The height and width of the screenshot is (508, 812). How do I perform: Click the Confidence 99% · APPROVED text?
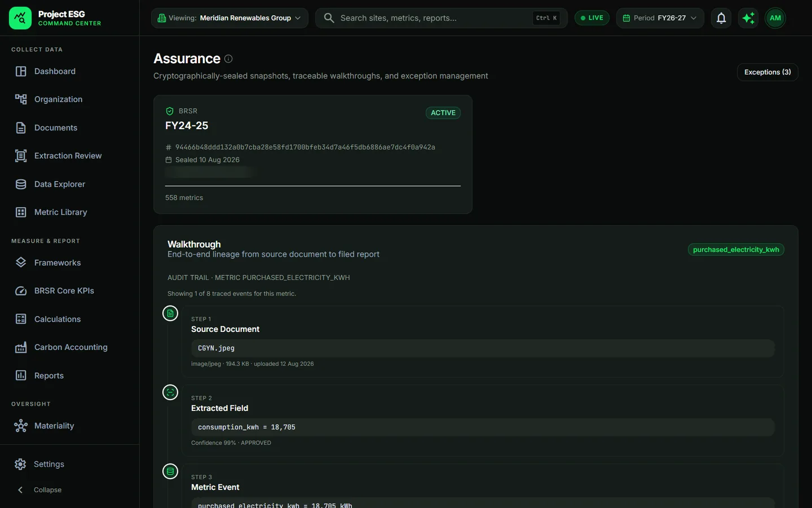click(231, 443)
